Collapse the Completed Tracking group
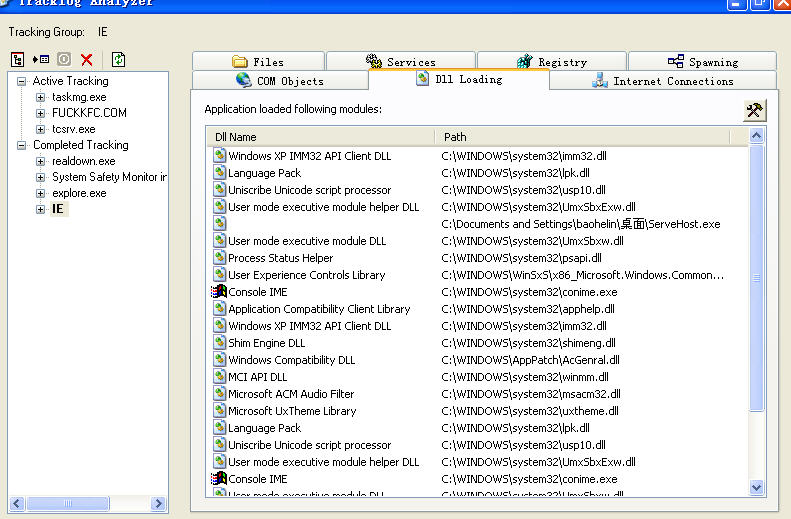The height and width of the screenshot is (519, 791). (22, 146)
